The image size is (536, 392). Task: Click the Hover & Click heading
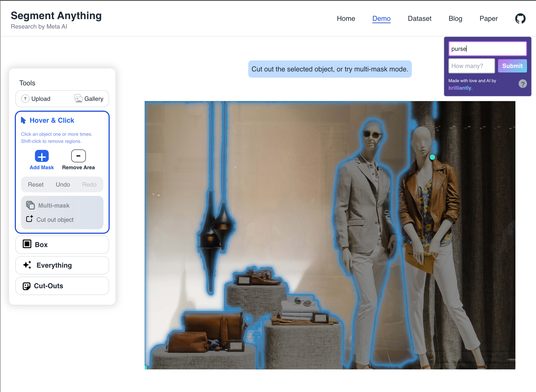52,120
